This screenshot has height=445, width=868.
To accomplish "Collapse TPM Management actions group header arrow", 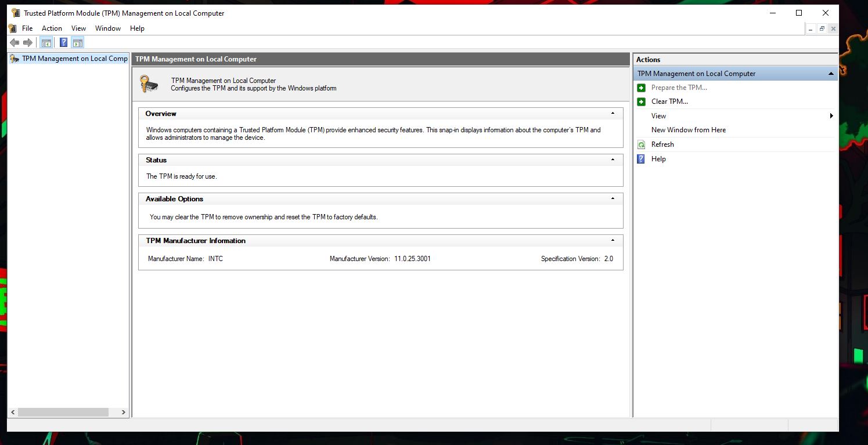I will click(831, 74).
